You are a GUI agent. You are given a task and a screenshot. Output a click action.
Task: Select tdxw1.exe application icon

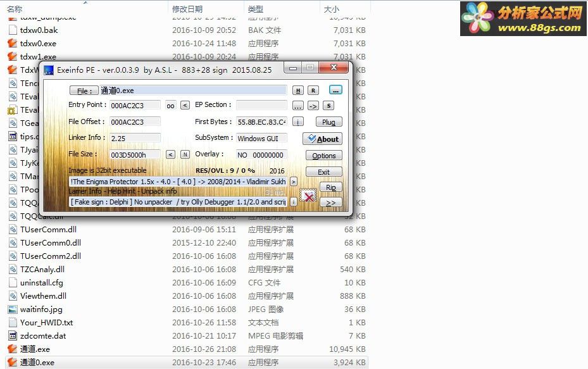click(13, 56)
